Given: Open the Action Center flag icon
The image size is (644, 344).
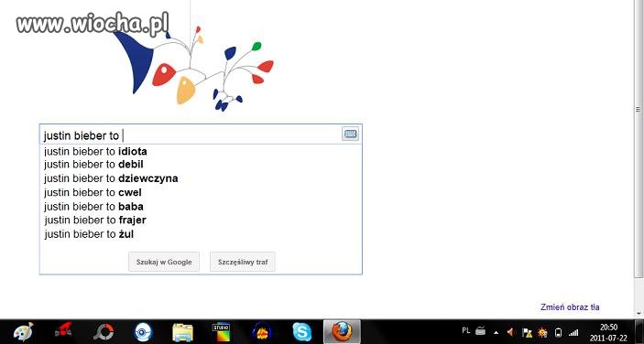Looking at the screenshot, I should [x=527, y=332].
